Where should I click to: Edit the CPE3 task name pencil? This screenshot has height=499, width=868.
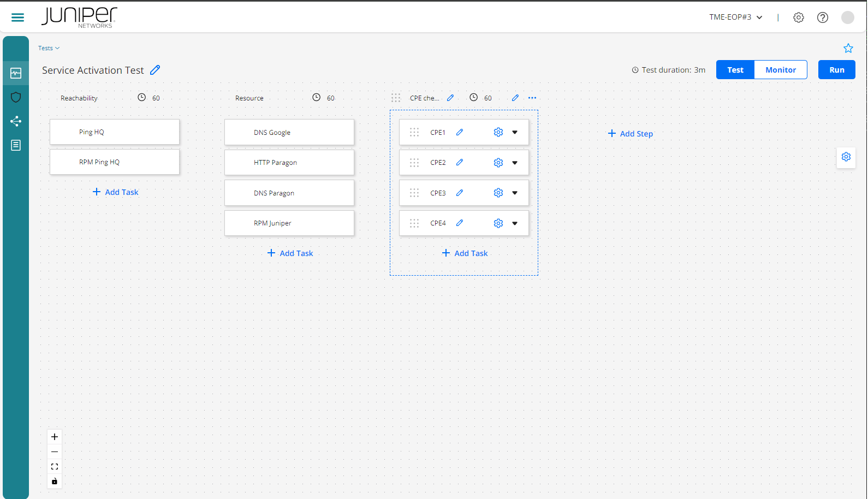click(460, 193)
